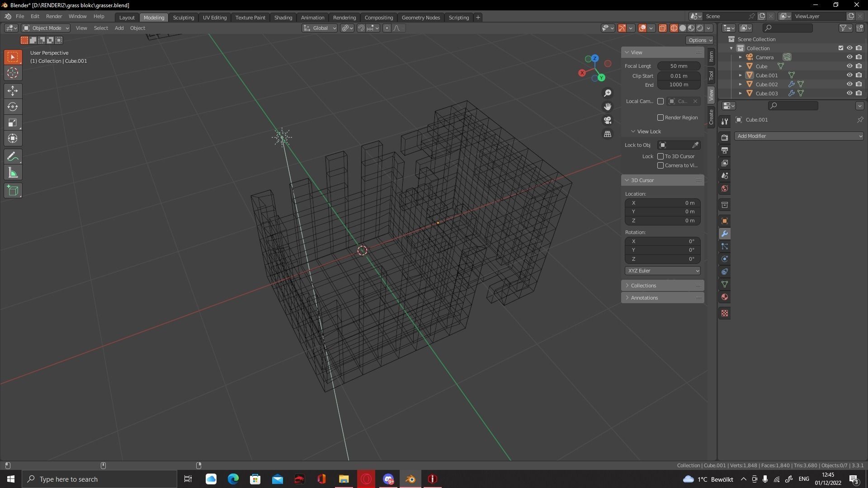Open the XYZ Euler rotation order dropdown
This screenshot has height=488, width=868.
[x=662, y=270]
